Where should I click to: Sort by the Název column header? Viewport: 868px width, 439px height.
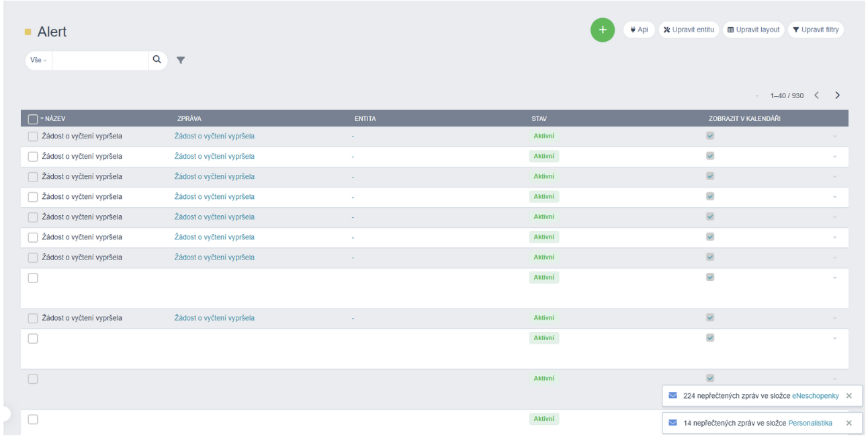55,119
